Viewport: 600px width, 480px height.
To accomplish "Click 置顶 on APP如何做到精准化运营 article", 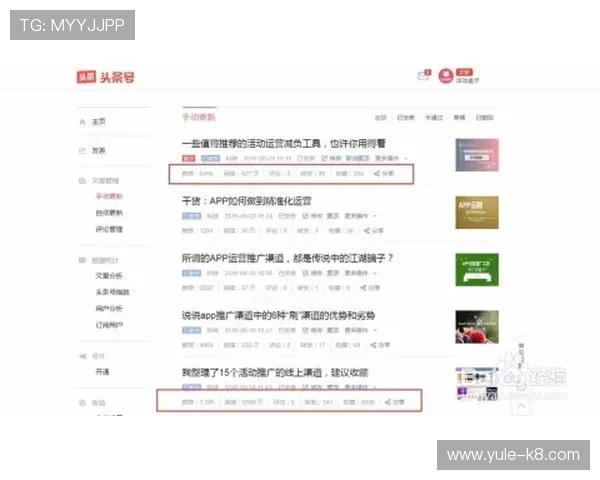I will coord(333,216).
